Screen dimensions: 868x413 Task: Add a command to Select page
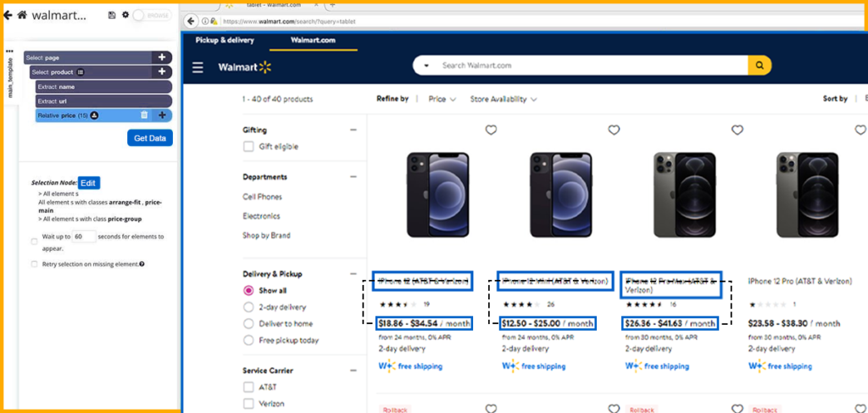(162, 58)
